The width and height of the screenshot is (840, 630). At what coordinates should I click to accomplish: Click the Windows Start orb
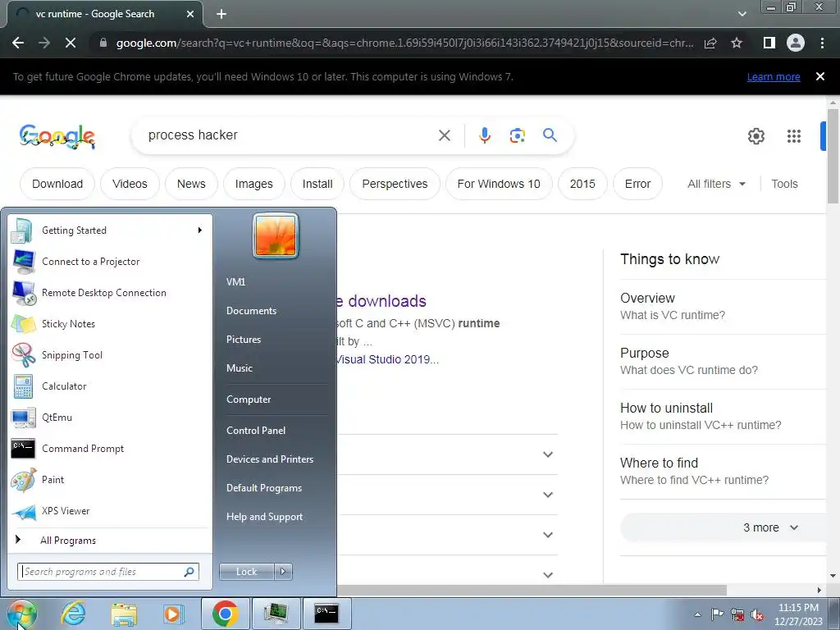(21, 614)
